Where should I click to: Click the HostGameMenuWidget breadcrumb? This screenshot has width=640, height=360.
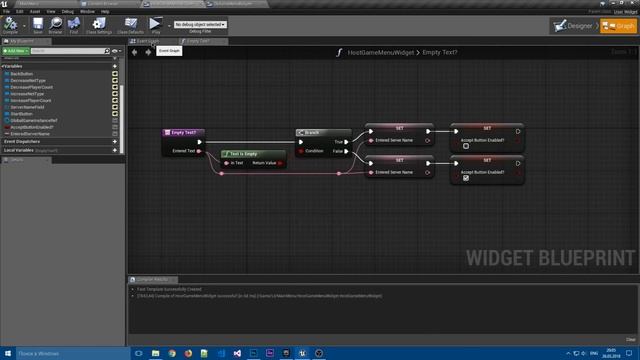pyautogui.click(x=380, y=52)
